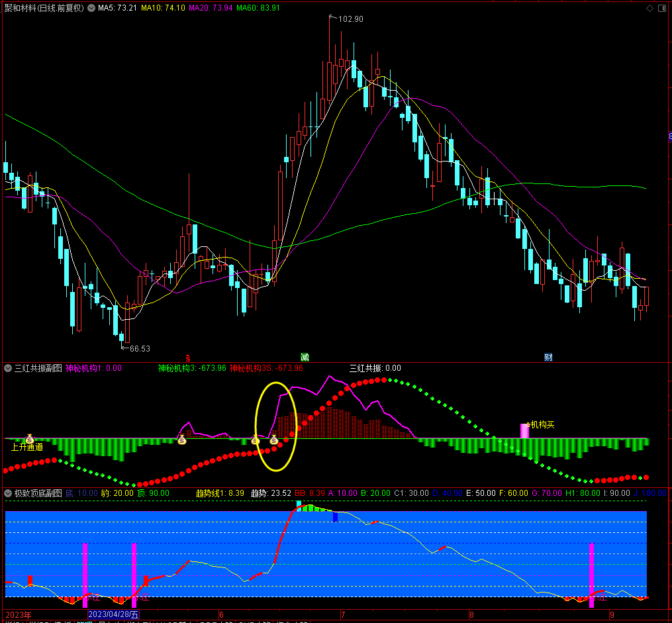Click the 三红共振副图 panel name
This screenshot has height=623, width=672.
pyautogui.click(x=38, y=368)
